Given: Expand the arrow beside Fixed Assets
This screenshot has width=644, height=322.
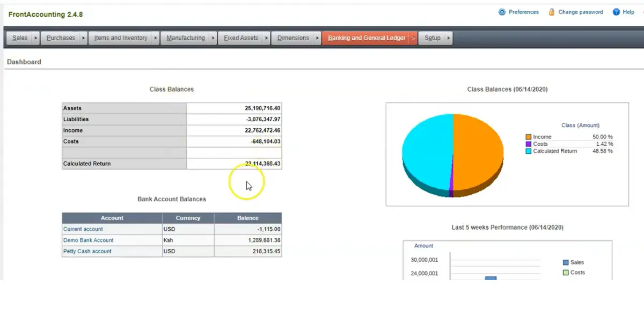Looking at the screenshot, I should (x=267, y=38).
